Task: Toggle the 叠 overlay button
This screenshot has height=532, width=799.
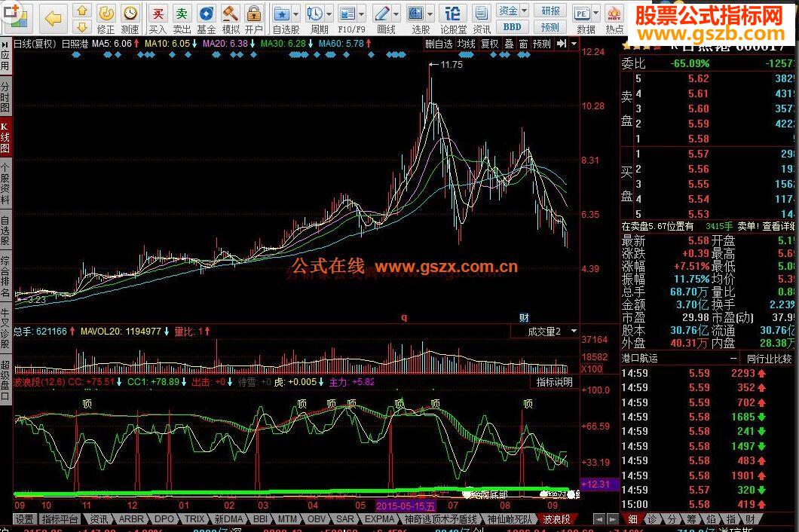Action: tap(509, 44)
